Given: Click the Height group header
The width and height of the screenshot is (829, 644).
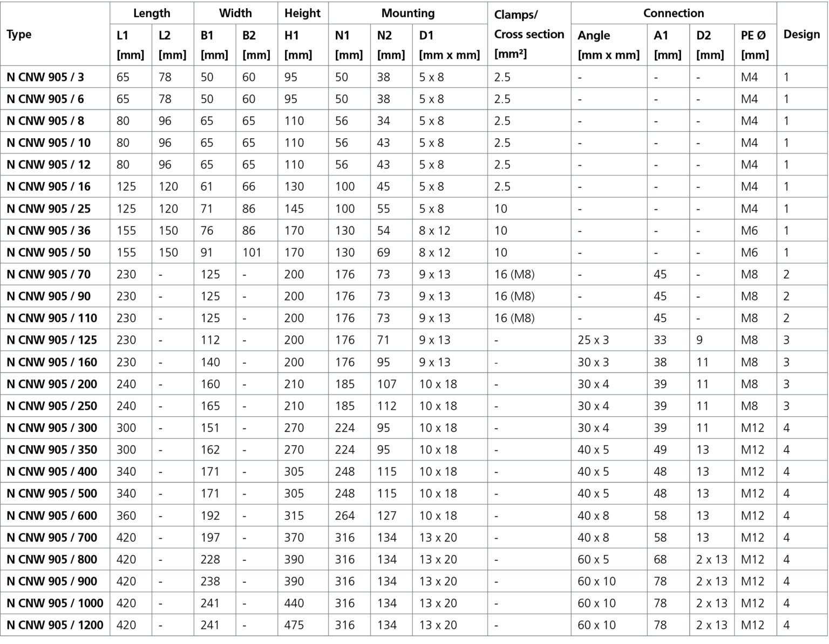Looking at the screenshot, I should (302, 13).
